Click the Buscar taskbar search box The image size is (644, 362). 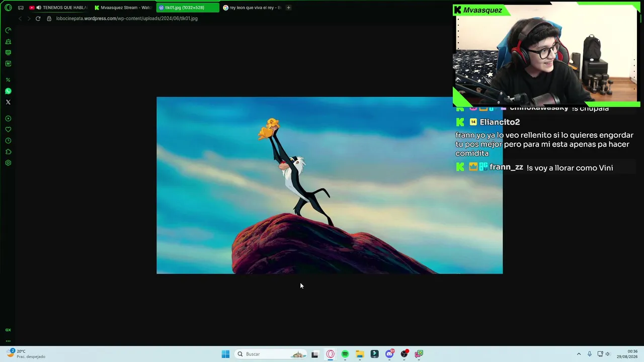tap(271, 354)
